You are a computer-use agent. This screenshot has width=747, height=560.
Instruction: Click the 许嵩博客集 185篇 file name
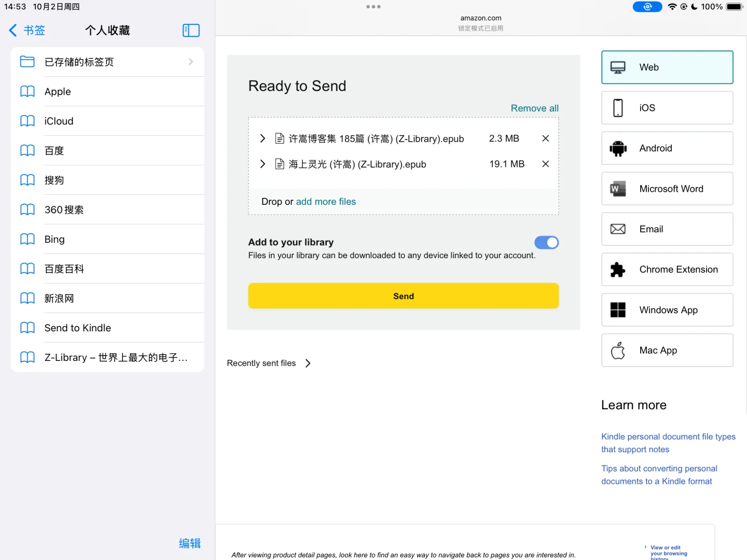pyautogui.click(x=376, y=138)
